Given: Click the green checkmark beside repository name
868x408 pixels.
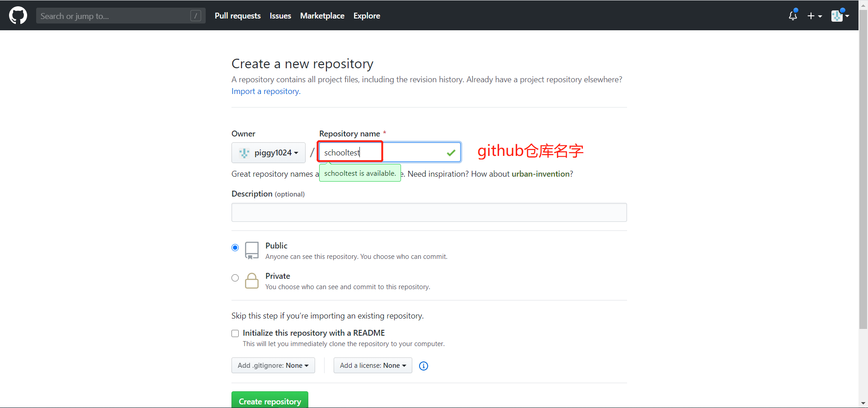Looking at the screenshot, I should (x=450, y=152).
